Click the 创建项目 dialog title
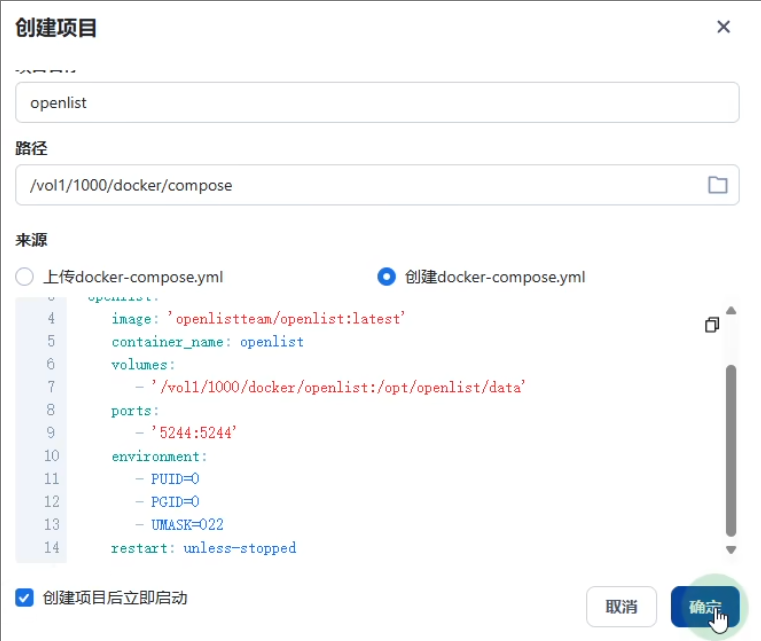 pyautogui.click(x=56, y=27)
